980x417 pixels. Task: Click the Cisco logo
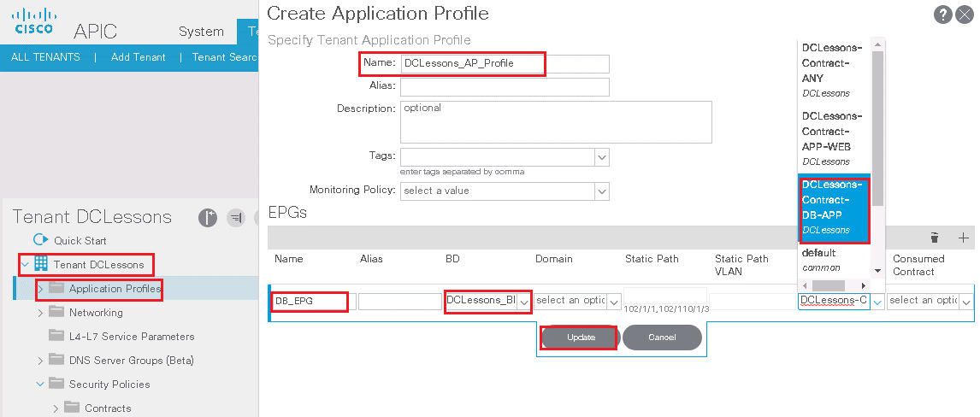click(x=33, y=21)
